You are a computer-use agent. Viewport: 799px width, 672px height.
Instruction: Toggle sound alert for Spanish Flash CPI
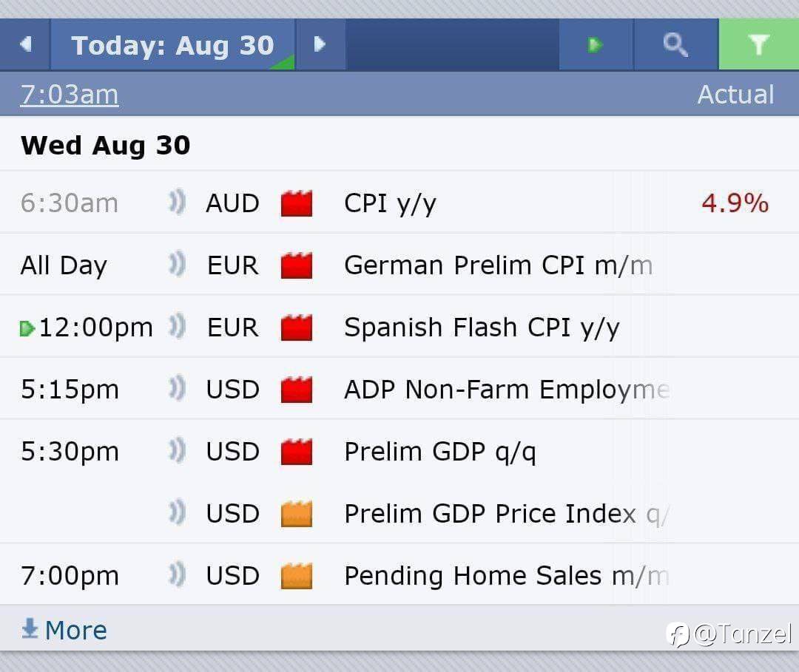177,327
